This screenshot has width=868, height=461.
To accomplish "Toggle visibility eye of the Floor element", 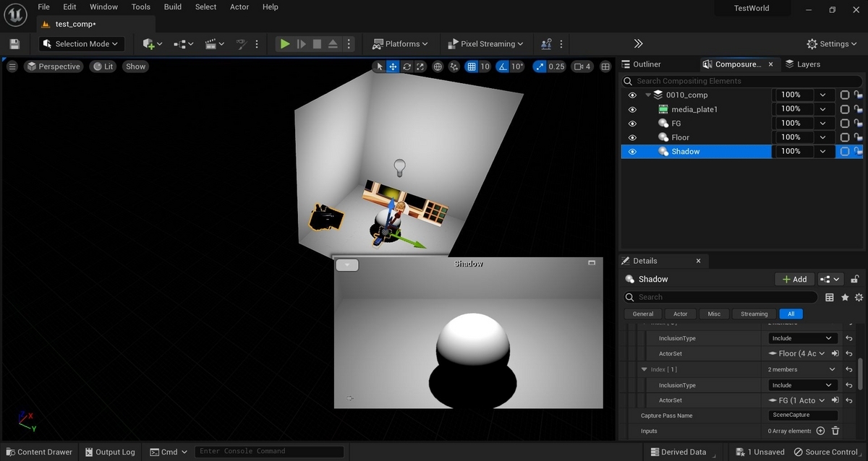I will pos(632,137).
